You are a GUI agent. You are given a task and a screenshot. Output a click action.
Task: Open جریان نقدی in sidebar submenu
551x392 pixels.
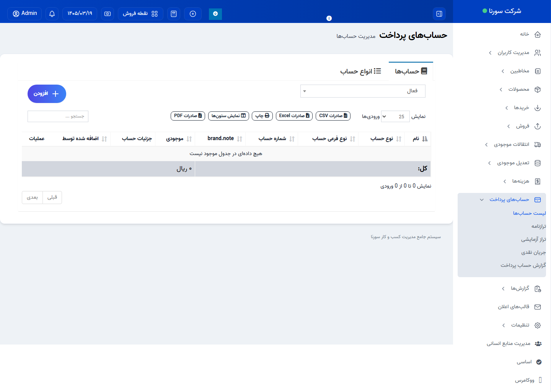point(533,252)
